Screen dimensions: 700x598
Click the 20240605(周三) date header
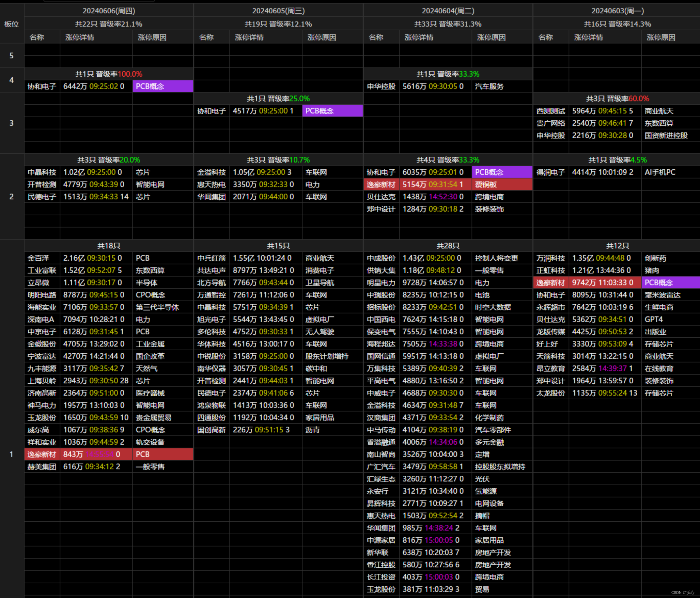(x=278, y=11)
